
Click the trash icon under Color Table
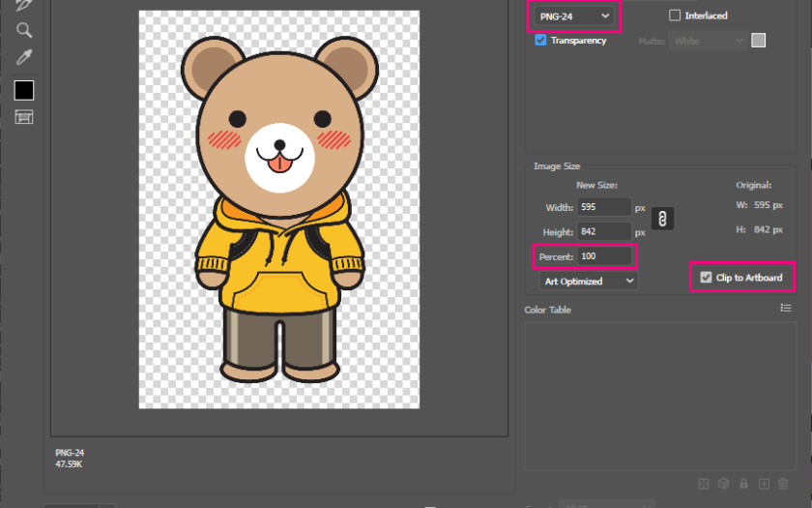pos(784,483)
